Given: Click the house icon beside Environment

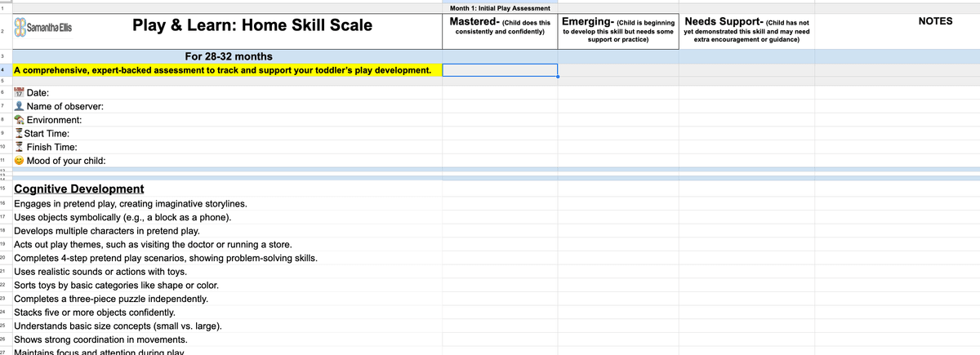Looking at the screenshot, I should pos(20,120).
